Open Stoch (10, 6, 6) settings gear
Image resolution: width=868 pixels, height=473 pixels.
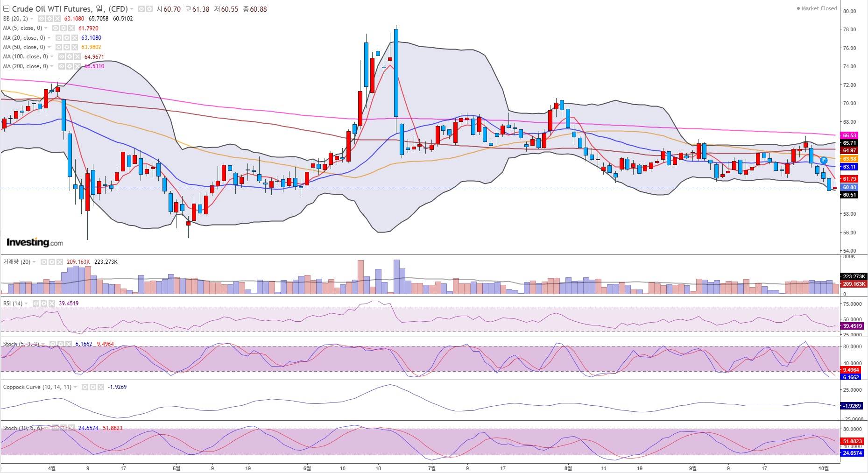pyautogui.click(x=64, y=428)
